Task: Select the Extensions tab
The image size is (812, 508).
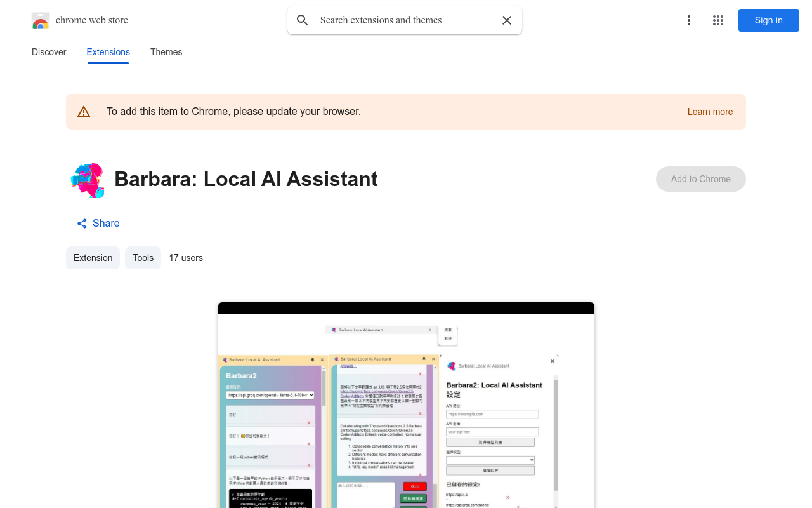Action: point(108,52)
